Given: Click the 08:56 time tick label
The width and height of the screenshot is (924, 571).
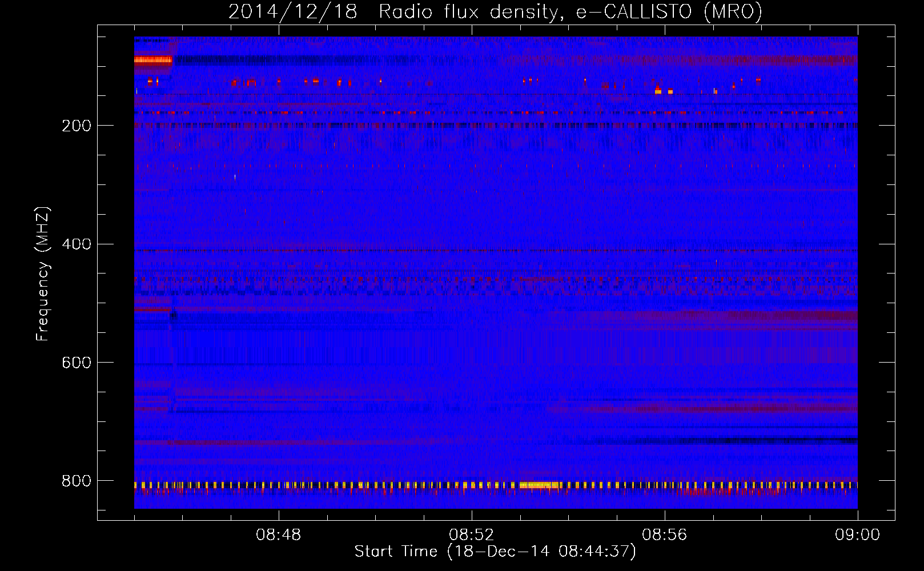Looking at the screenshot, I should point(664,535).
